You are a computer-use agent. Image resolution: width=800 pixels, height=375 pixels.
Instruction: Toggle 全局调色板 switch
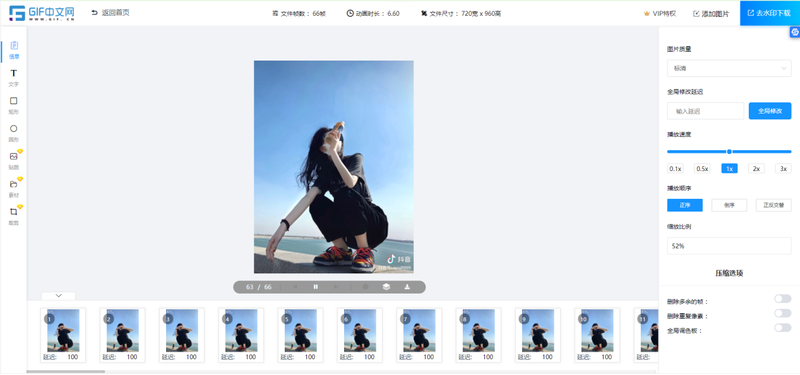(x=783, y=328)
